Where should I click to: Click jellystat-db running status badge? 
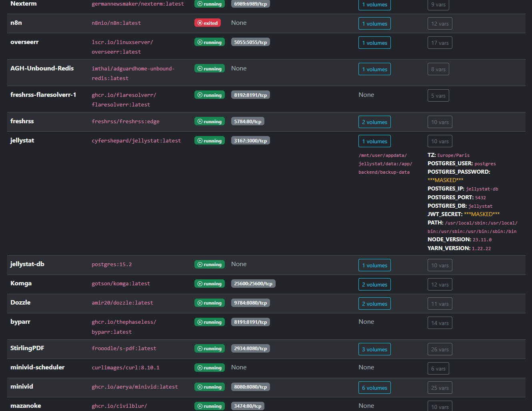click(x=210, y=264)
